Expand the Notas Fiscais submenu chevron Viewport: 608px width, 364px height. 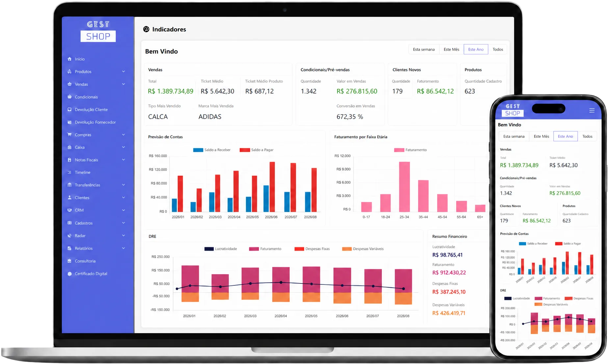point(123,160)
